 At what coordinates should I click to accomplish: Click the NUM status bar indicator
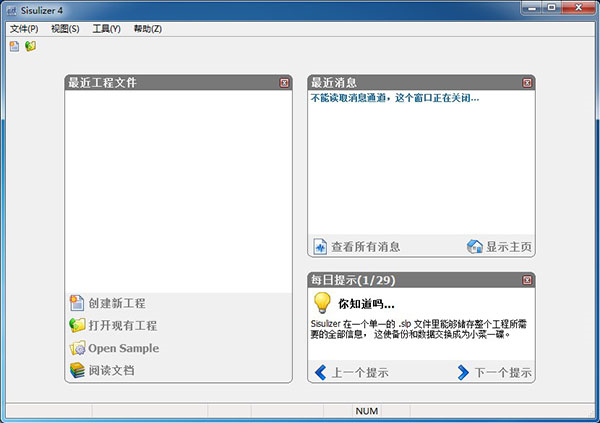click(x=367, y=411)
